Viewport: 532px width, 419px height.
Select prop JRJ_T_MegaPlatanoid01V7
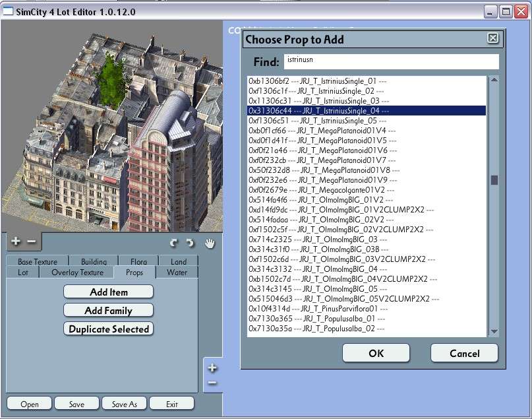tap(367, 160)
